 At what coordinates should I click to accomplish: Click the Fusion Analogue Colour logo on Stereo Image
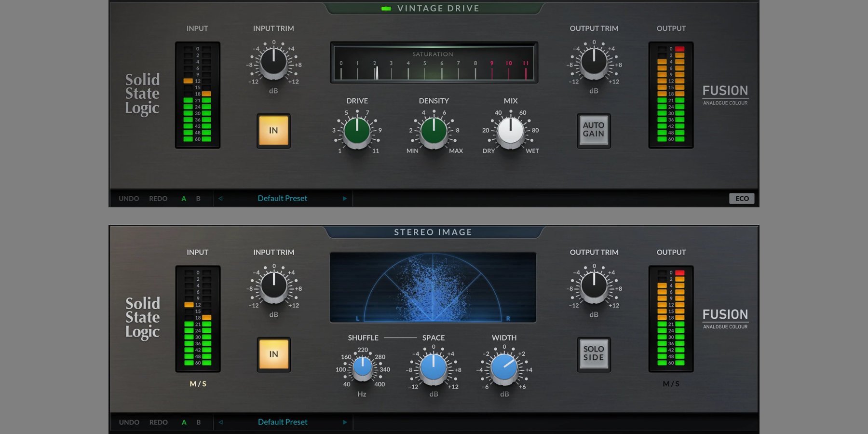(x=725, y=319)
